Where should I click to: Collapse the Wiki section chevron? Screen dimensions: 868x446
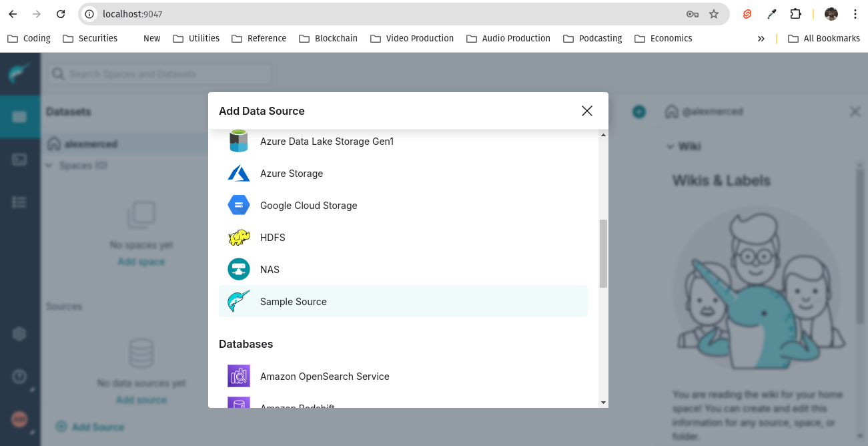pyautogui.click(x=671, y=147)
